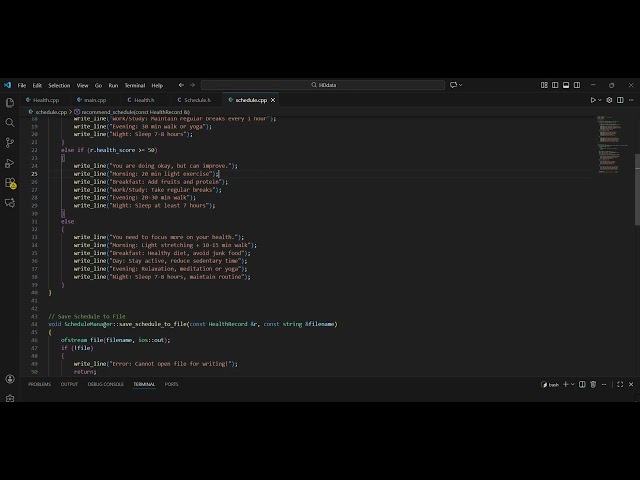Toggle the secondary side bar
The width and height of the screenshot is (640, 480).
coord(577,85)
